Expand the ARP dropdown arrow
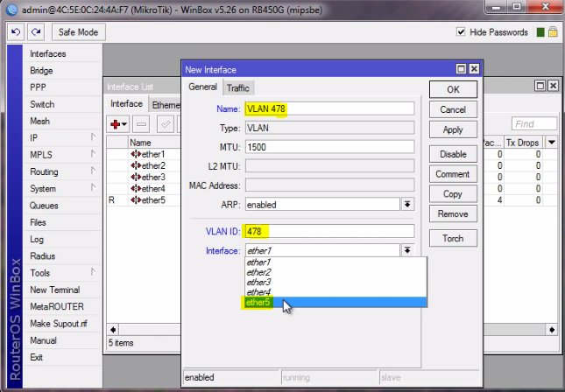The height and width of the screenshot is (392, 565). click(x=407, y=205)
